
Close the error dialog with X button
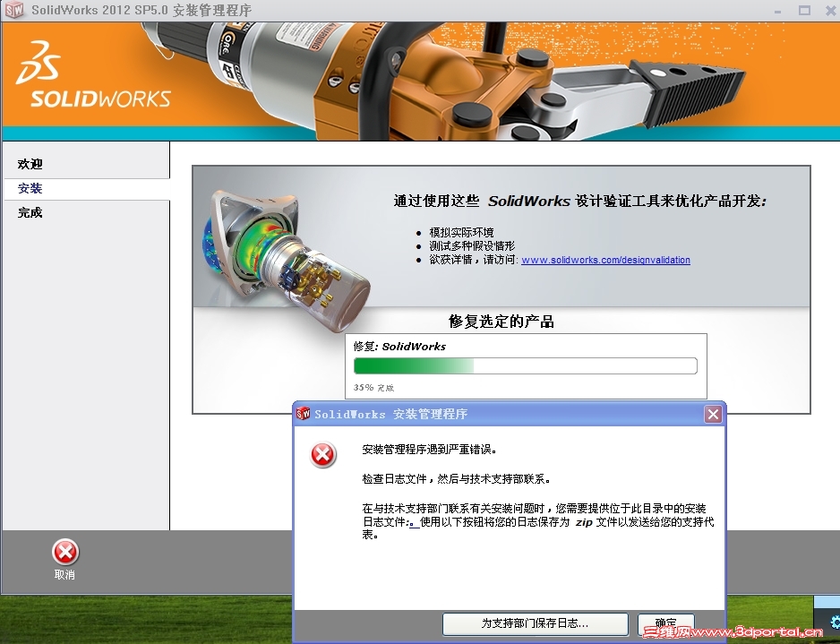coord(713,414)
